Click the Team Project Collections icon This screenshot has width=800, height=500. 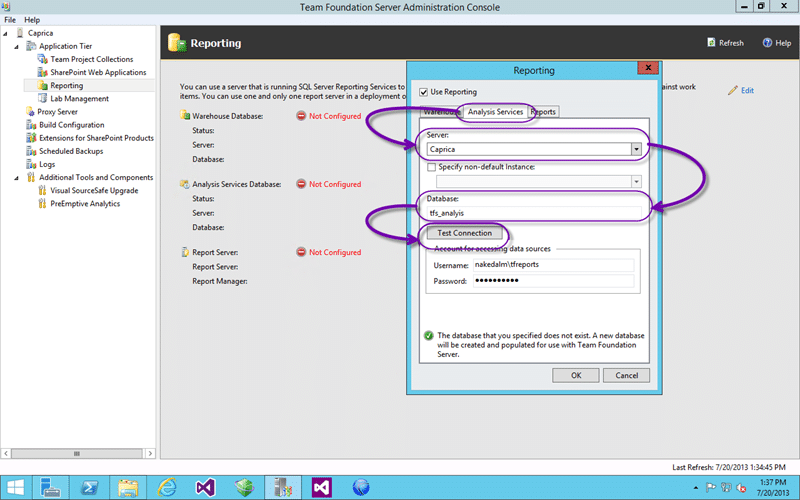[42, 59]
